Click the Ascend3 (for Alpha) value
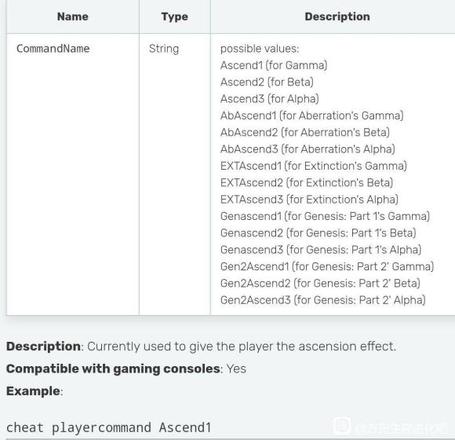455x440 pixels. 270,99
